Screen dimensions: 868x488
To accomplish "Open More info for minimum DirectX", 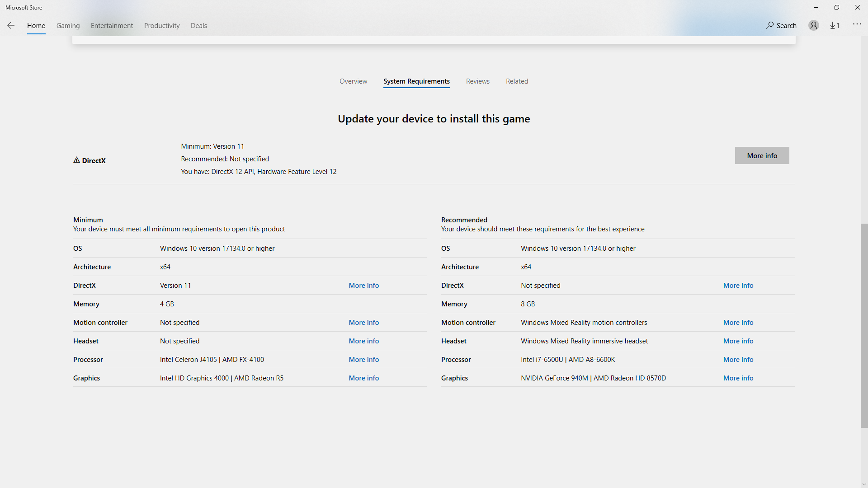I will 364,286.
